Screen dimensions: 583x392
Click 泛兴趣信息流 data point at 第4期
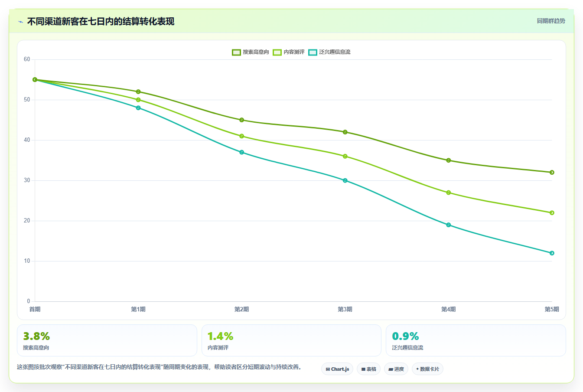pyautogui.click(x=449, y=225)
